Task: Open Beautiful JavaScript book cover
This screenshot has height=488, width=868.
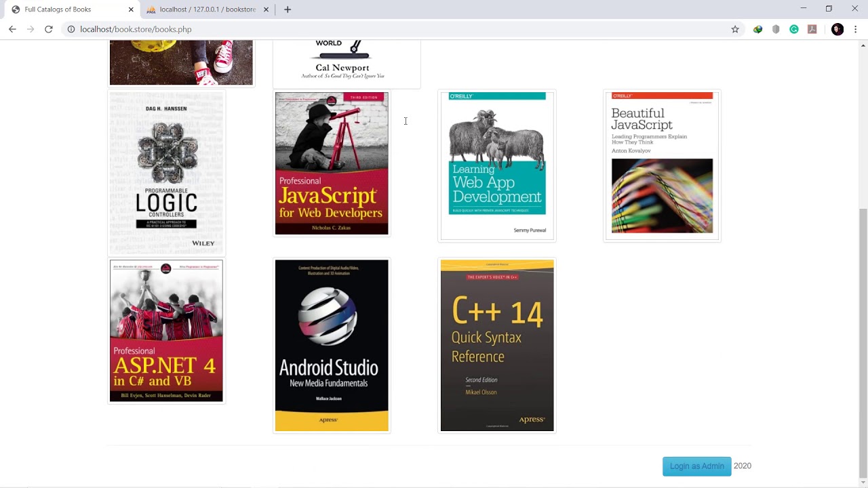Action: 662,165
